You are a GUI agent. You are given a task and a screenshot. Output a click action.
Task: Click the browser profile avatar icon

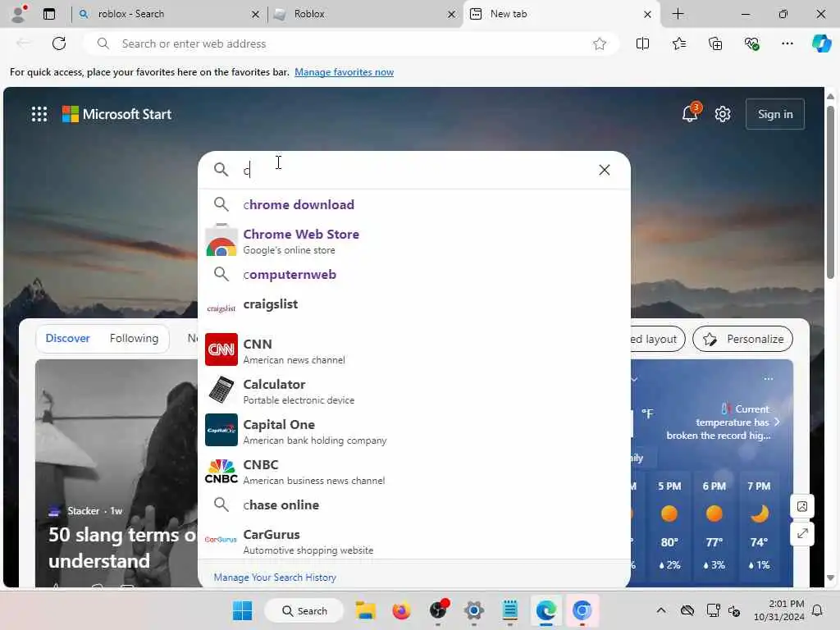click(20, 14)
